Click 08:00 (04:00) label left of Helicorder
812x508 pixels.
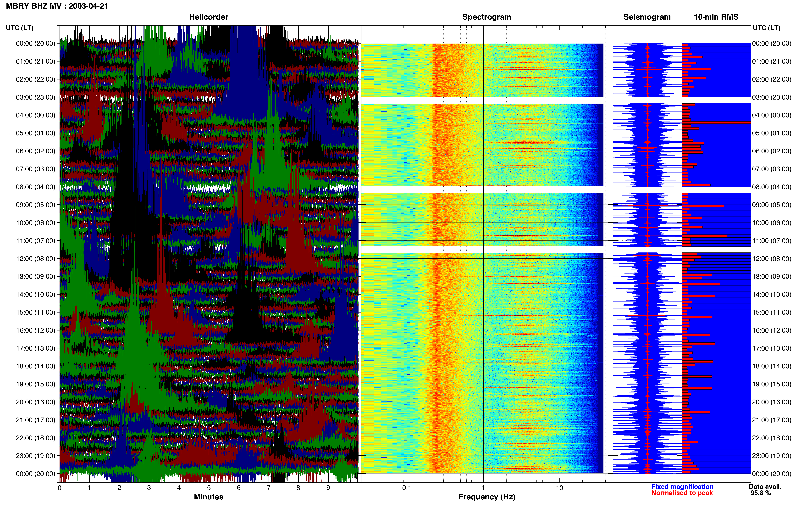tap(36, 187)
